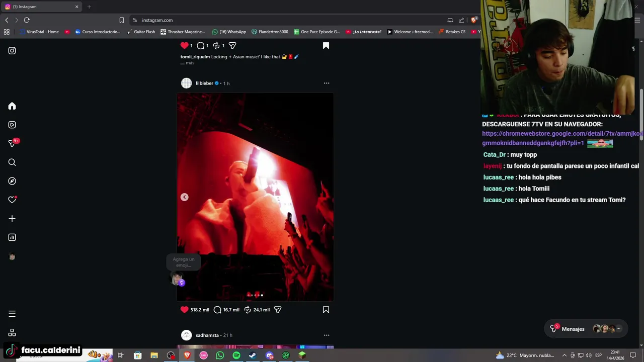This screenshot has width=644, height=362.
Task: Open the Meta apps icon at sidebar bottom
Action: (12, 333)
